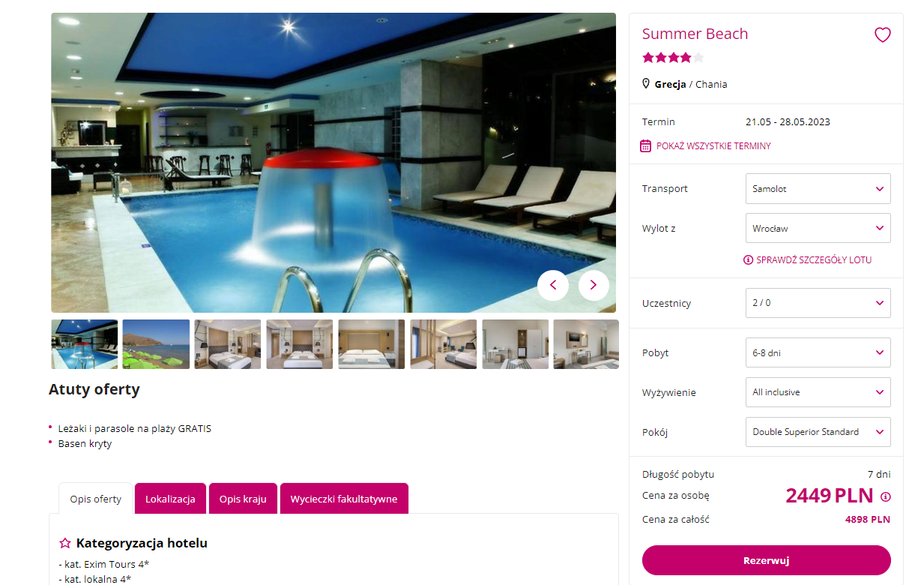
Task: Change the Pobyt dropdown from 6-8 dni
Action: pos(818,352)
